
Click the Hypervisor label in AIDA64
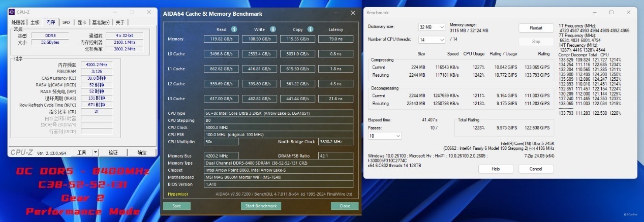[178, 194]
